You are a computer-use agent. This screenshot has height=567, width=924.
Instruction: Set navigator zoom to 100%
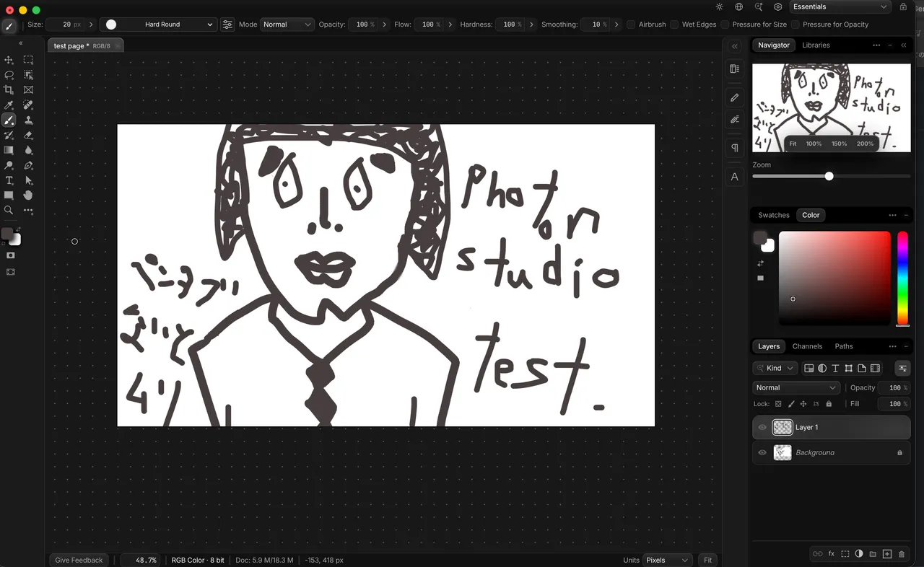814,144
